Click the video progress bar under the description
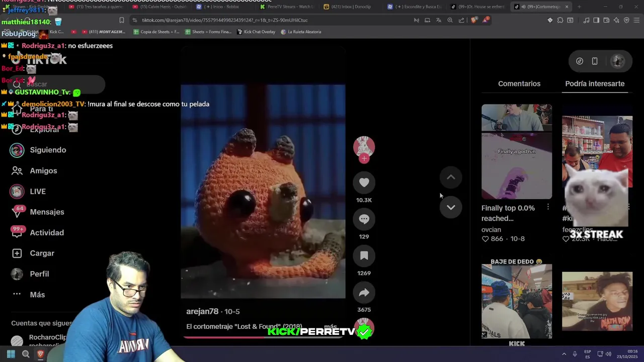This screenshot has height=362, width=644. tap(263, 337)
